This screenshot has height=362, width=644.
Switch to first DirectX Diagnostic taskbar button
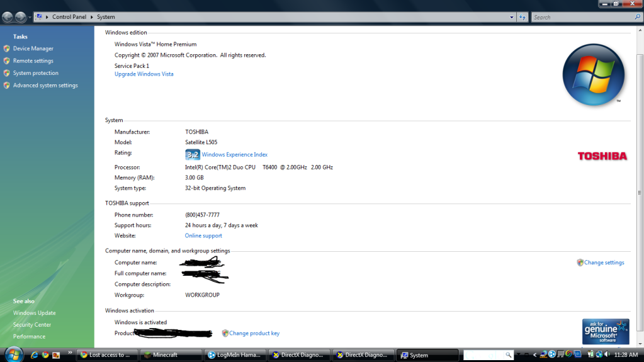[x=299, y=355]
